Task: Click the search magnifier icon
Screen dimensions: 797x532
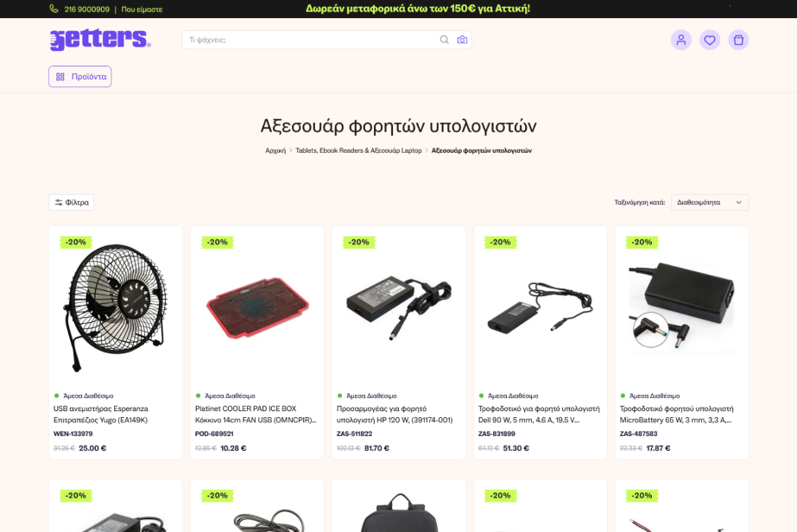Action: [x=444, y=40]
